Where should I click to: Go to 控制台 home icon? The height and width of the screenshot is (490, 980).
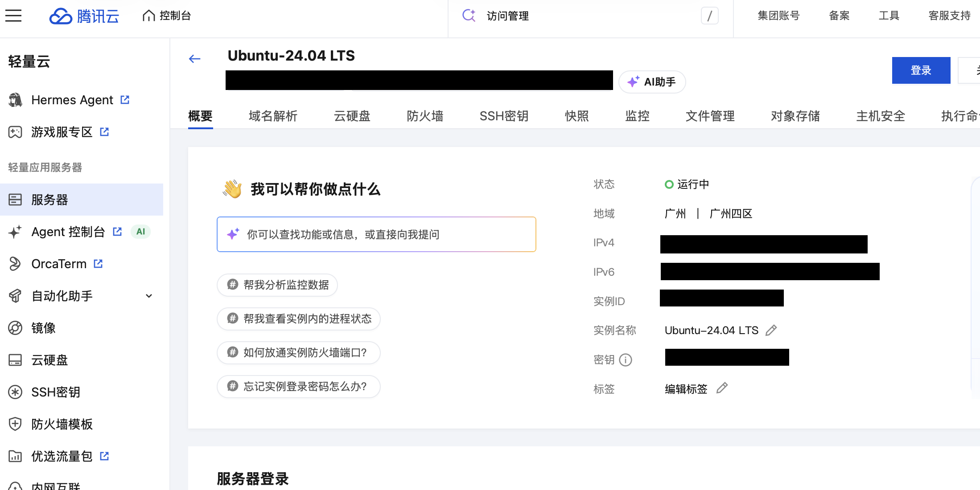[148, 16]
